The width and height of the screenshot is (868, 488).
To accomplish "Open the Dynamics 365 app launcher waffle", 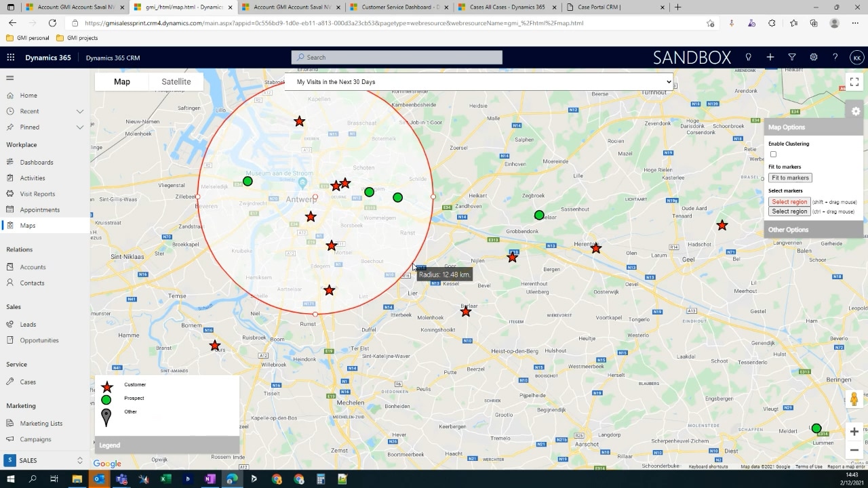I will pyautogui.click(x=10, y=58).
